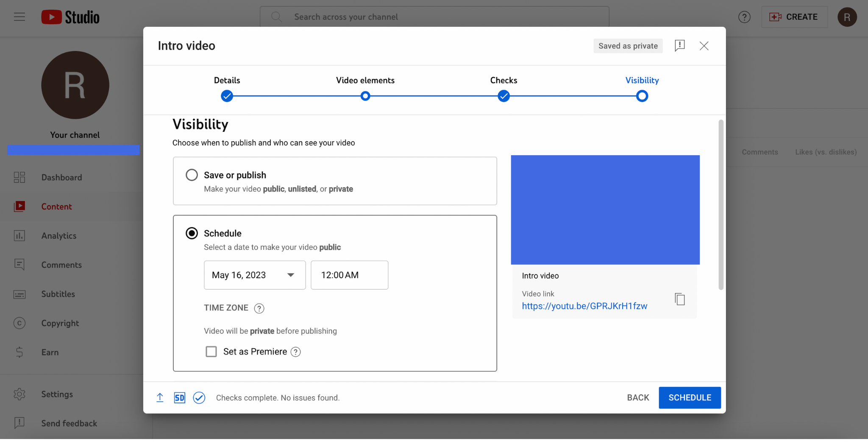The width and height of the screenshot is (868, 442).
Task: Select the Schedule radio button
Action: pyautogui.click(x=192, y=233)
